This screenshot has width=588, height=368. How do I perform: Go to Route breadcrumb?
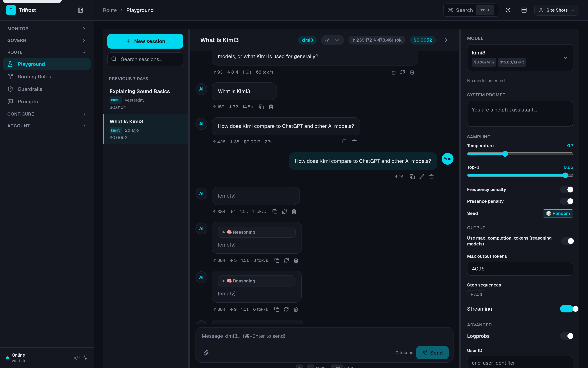(x=110, y=10)
